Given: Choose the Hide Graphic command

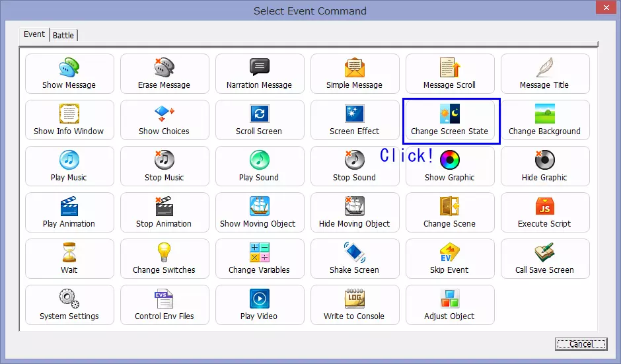Looking at the screenshot, I should pyautogui.click(x=545, y=166).
